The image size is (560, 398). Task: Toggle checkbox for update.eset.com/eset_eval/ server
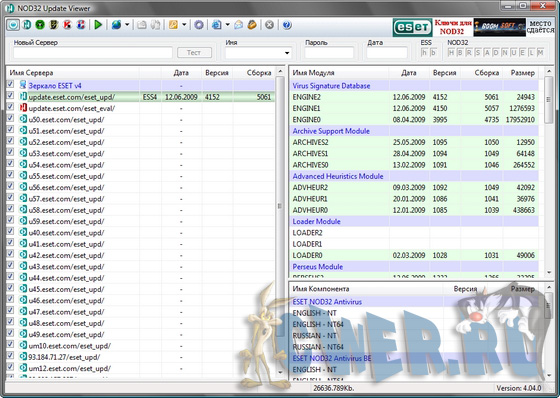click(x=10, y=107)
